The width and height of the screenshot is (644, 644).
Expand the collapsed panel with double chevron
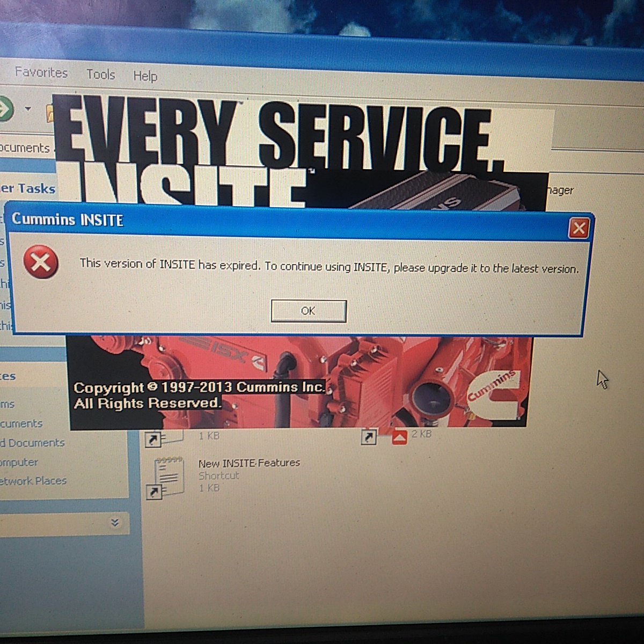pyautogui.click(x=114, y=522)
